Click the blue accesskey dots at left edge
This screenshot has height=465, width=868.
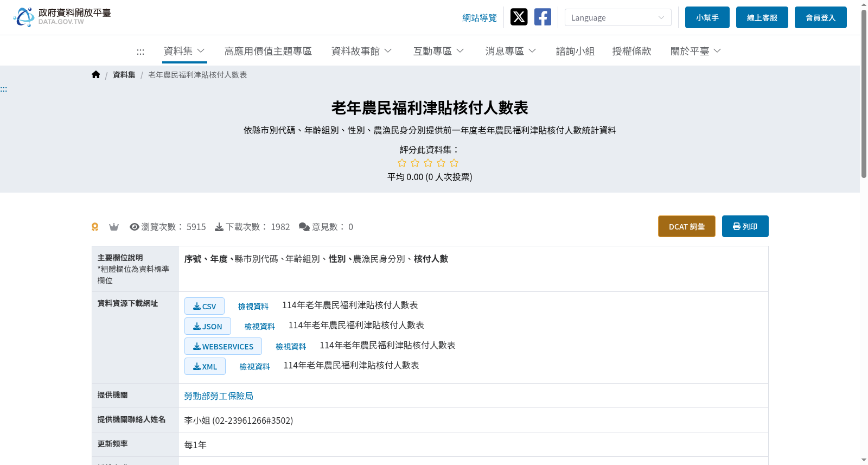[x=4, y=89]
